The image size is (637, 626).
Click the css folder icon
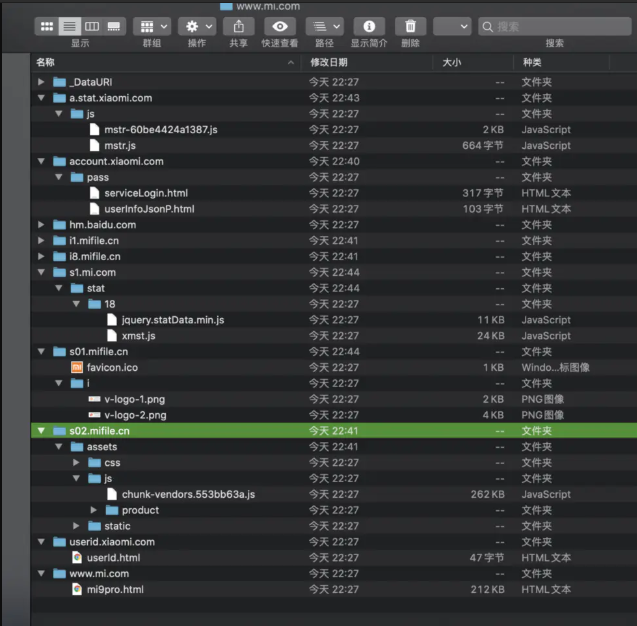(x=94, y=462)
